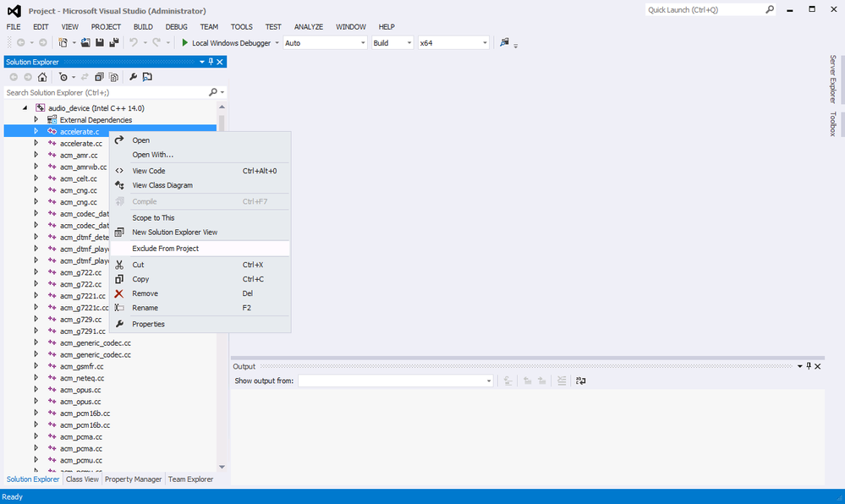
Task: Click the Visual Studio logo icon
Action: pos(14,11)
